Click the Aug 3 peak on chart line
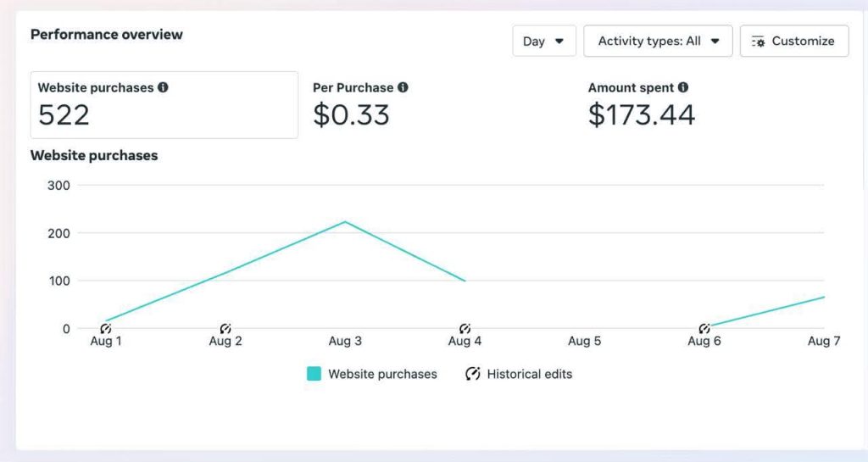The image size is (868, 462). click(345, 222)
